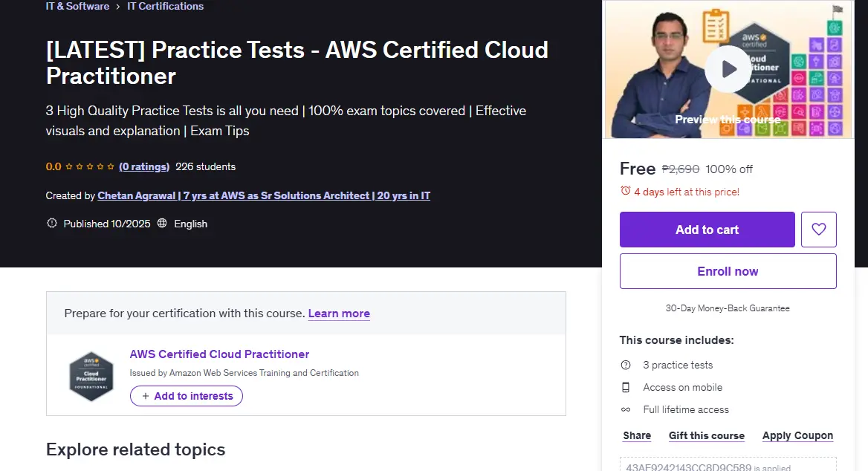
Task: Click the 'Free' price text
Action: [x=638, y=168]
